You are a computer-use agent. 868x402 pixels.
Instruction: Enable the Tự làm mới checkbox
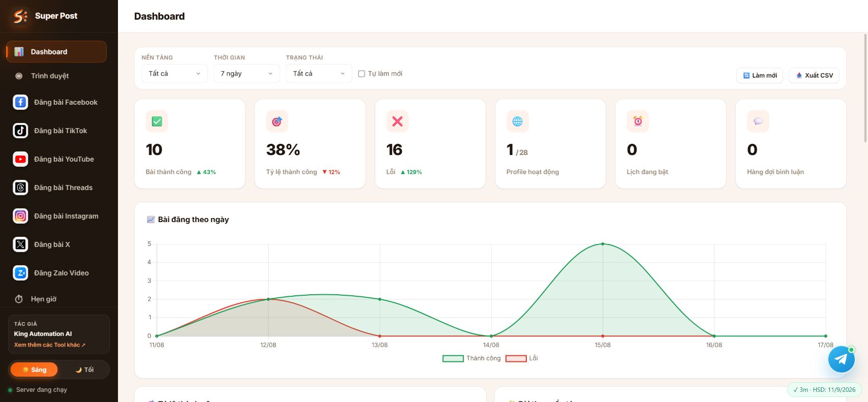click(x=362, y=74)
